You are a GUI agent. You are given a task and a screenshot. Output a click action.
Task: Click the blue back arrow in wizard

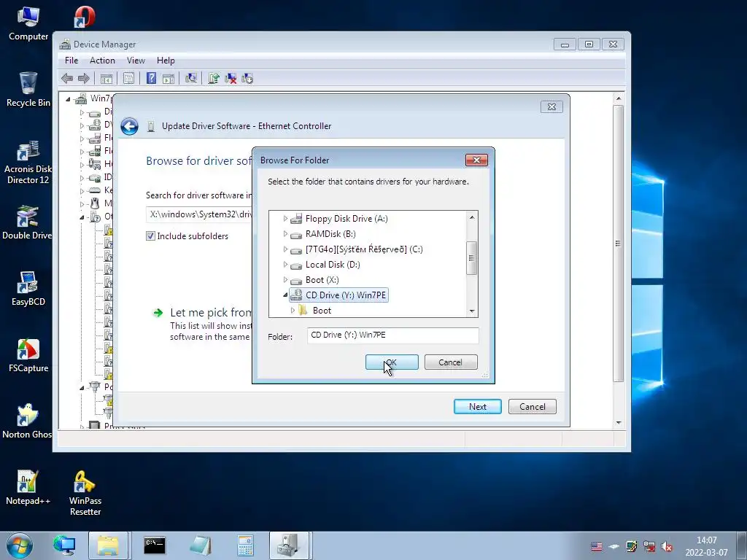click(x=129, y=126)
